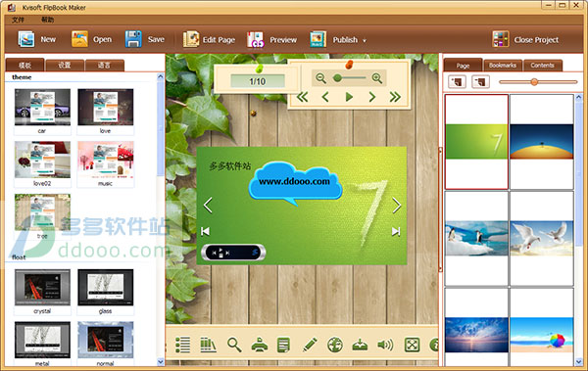Expand the Publish dropdown arrow

pyautogui.click(x=365, y=40)
